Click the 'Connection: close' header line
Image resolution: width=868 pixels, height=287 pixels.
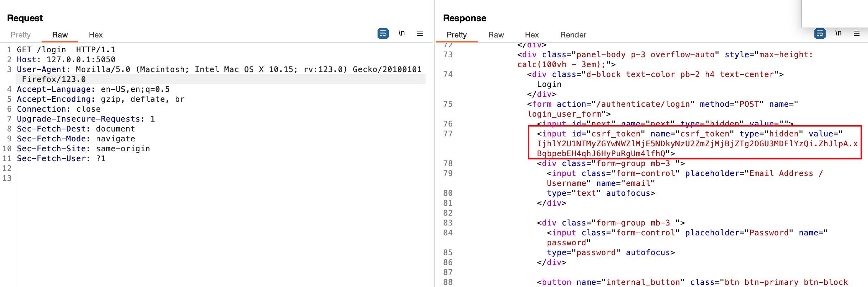click(59, 109)
